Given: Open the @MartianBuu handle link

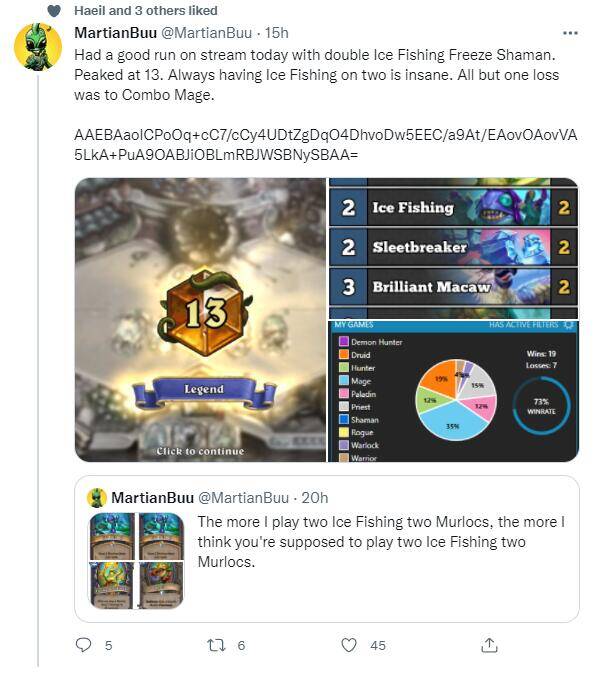Looking at the screenshot, I should [206, 33].
